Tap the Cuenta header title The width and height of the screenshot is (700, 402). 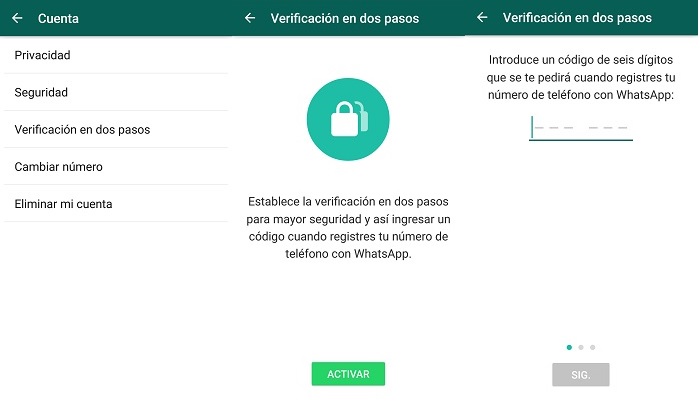(x=58, y=18)
